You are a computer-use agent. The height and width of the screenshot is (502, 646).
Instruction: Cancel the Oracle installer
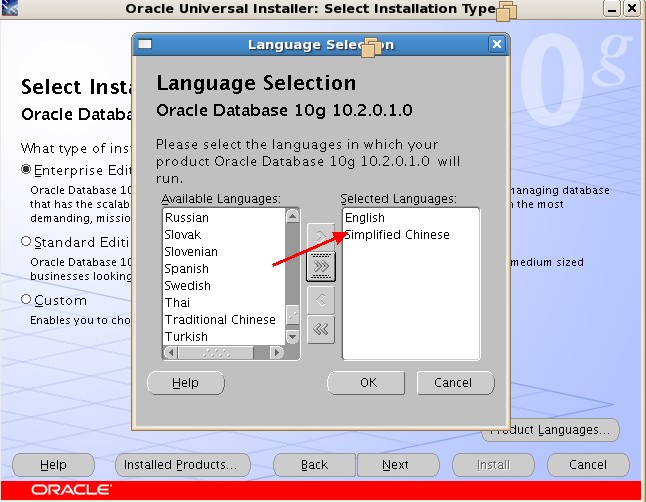pyautogui.click(x=588, y=465)
